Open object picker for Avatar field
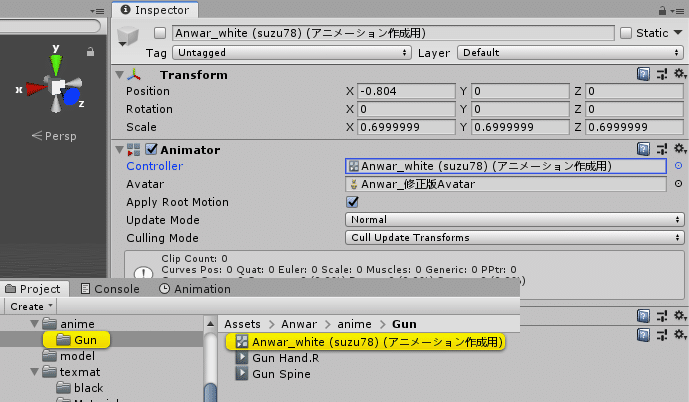The image size is (689, 402). pyautogui.click(x=678, y=184)
